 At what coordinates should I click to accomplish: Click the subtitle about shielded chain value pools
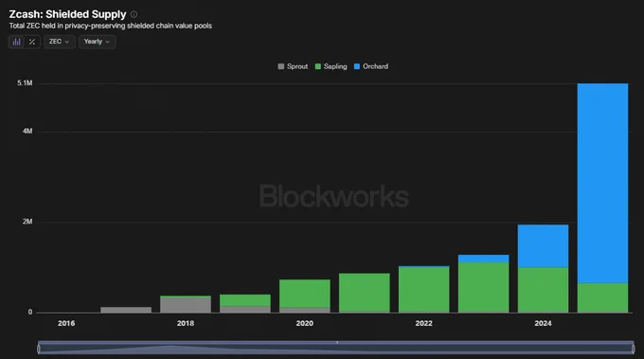[x=111, y=26]
